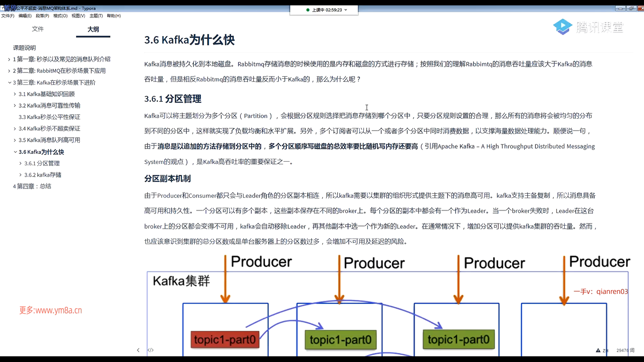
Task: Click the ZH language indicator in the status bar
Action: 605,351
